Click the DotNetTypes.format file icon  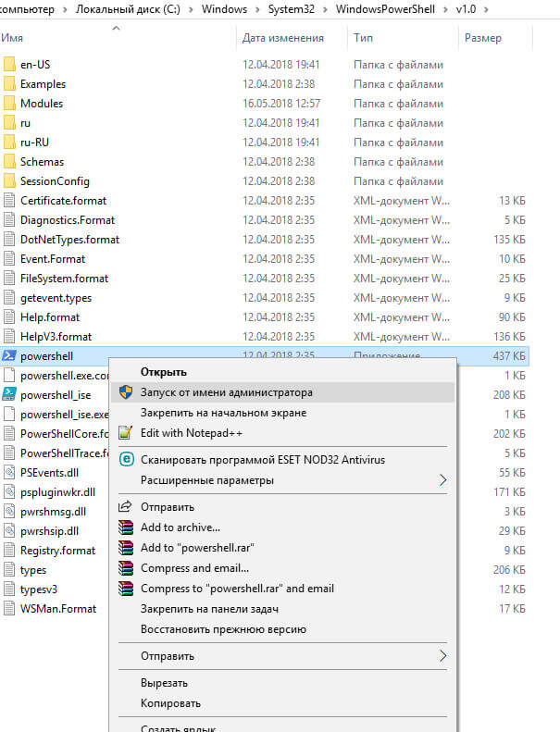coord(9,240)
